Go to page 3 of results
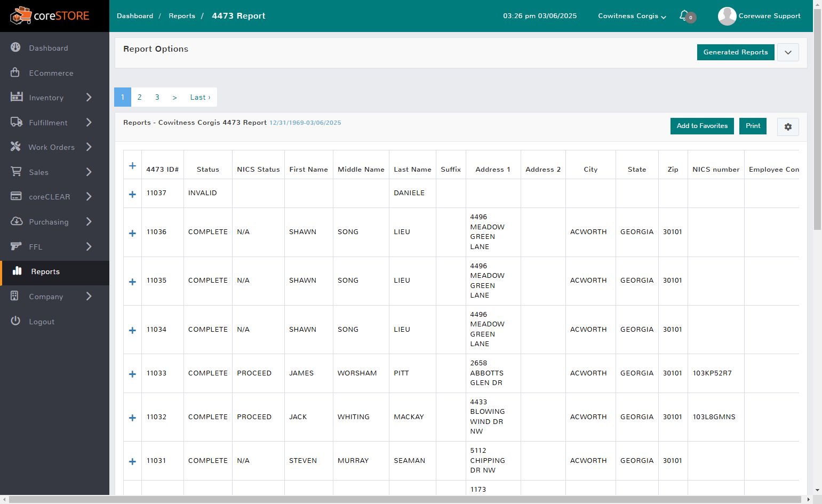Image resolution: width=822 pixels, height=504 pixels. (157, 97)
